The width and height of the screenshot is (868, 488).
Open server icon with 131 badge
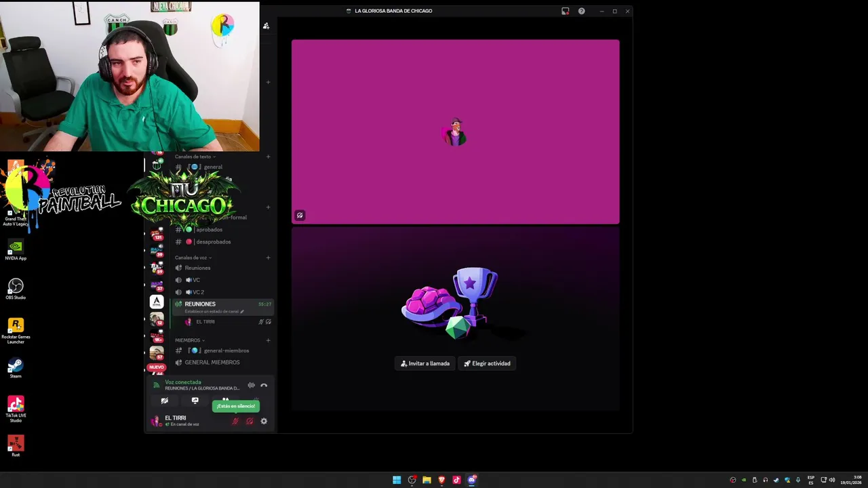157,234
